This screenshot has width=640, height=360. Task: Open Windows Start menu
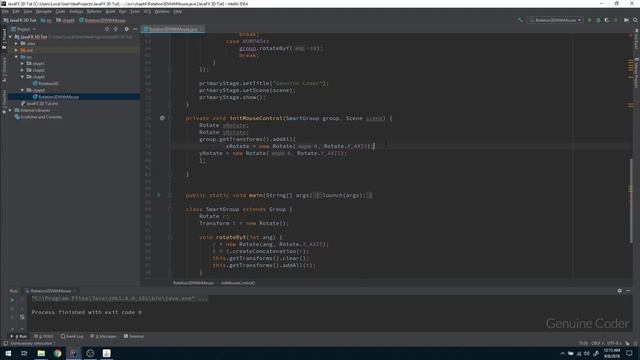[x=8, y=353]
